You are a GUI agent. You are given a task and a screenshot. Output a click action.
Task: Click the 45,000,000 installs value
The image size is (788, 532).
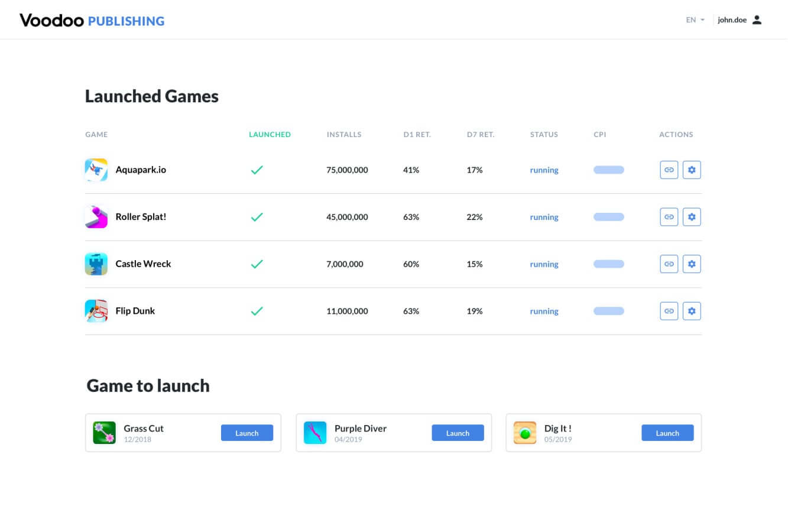click(347, 218)
